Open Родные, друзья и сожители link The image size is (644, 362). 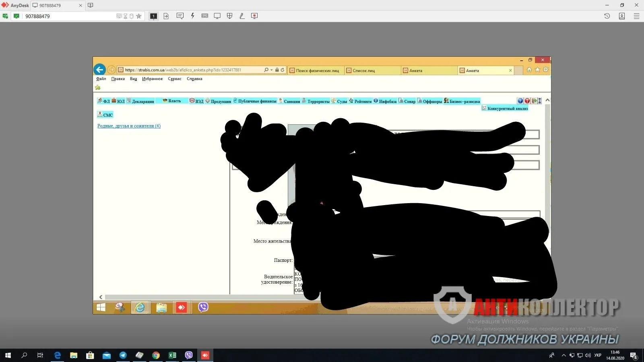[x=129, y=126]
